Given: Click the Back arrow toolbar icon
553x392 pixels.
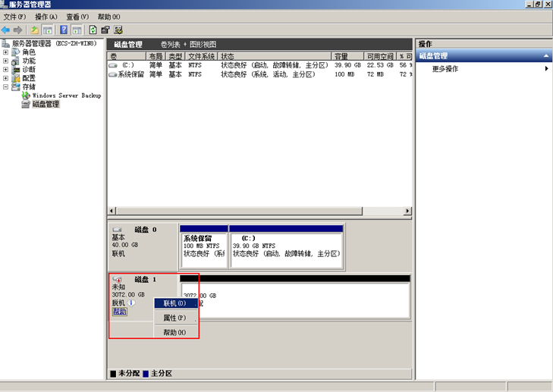Looking at the screenshot, I should 5,30.
